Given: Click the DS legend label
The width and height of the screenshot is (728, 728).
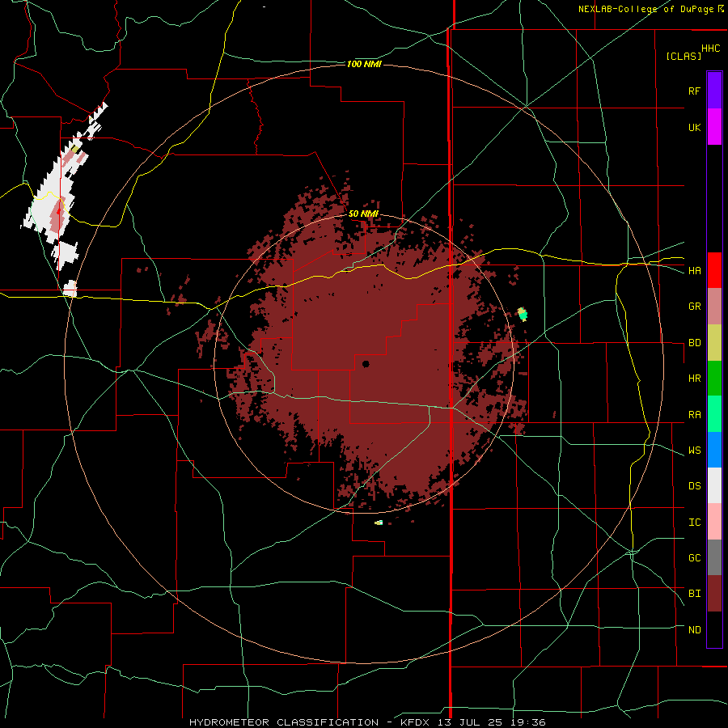Looking at the screenshot, I should tap(694, 486).
